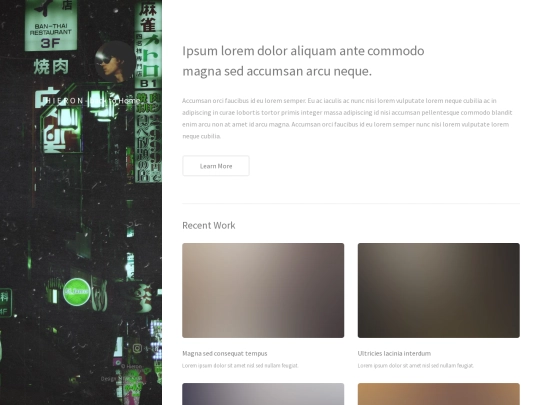The width and height of the screenshot is (540, 405).
Task: Click the caption under 'Ultricies lacinia interdum'
Action: 415,365
